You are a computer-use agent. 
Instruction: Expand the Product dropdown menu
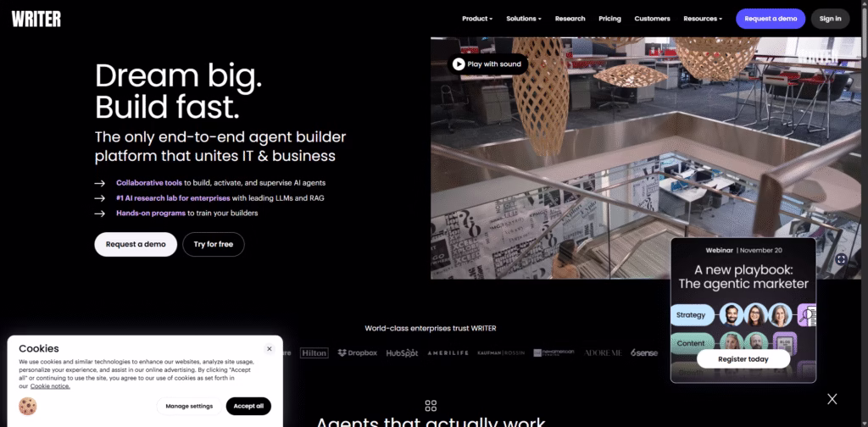(x=476, y=19)
